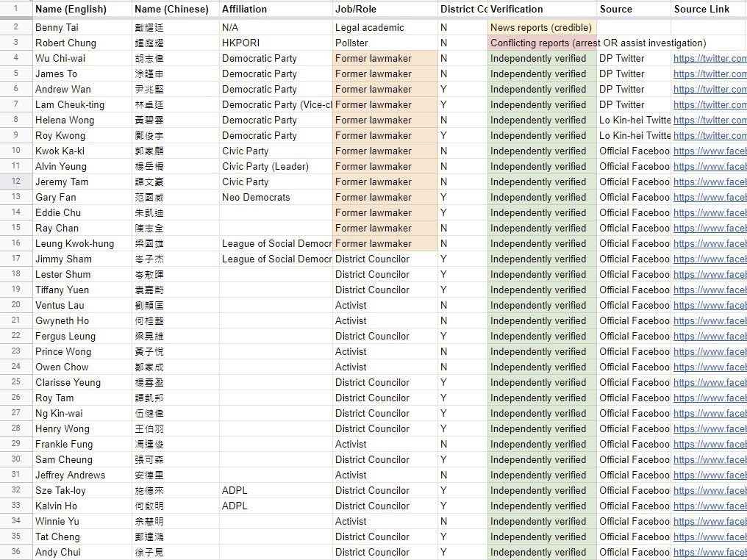Select the 'Andrew Wan' name cell
Viewport: 747px width, 560px height.
click(82, 89)
